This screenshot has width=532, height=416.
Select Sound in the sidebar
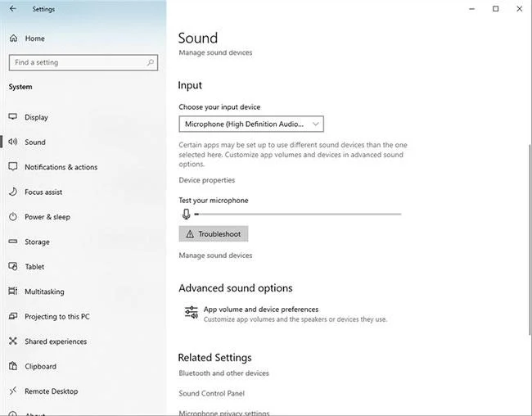pos(35,142)
